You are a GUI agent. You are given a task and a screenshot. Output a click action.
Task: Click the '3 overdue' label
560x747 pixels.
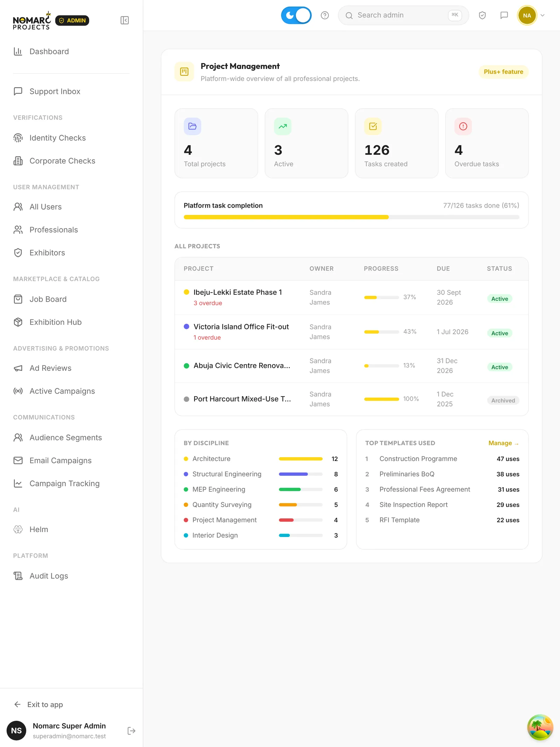(x=208, y=303)
